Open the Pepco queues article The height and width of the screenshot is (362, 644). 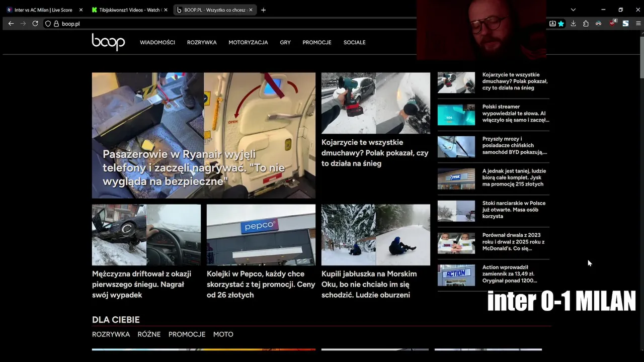pos(261,285)
